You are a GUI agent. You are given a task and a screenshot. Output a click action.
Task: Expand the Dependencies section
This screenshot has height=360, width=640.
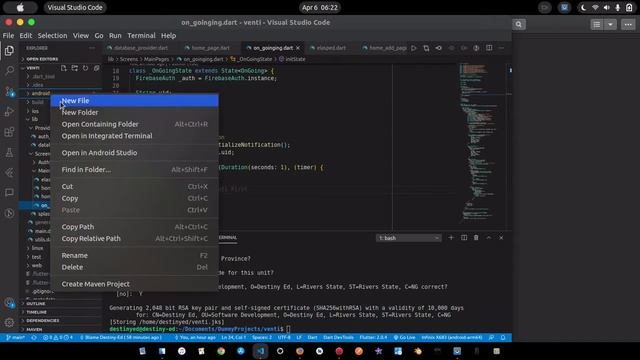[60, 321]
